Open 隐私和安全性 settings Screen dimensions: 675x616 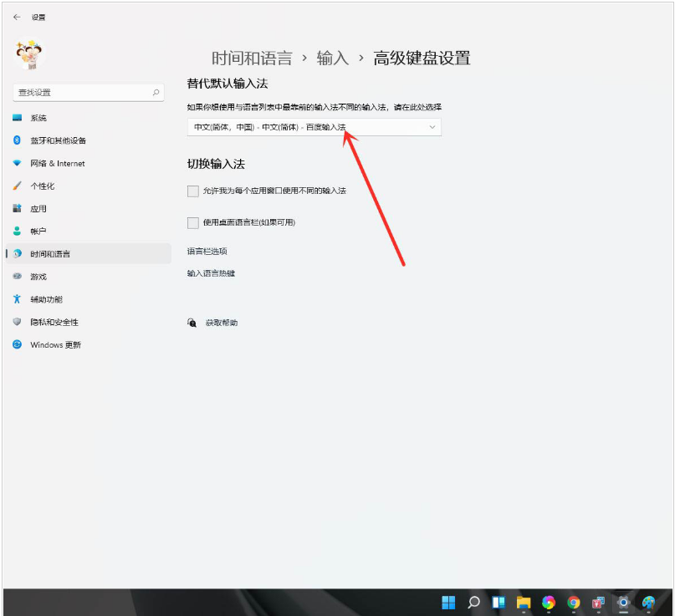(89, 322)
